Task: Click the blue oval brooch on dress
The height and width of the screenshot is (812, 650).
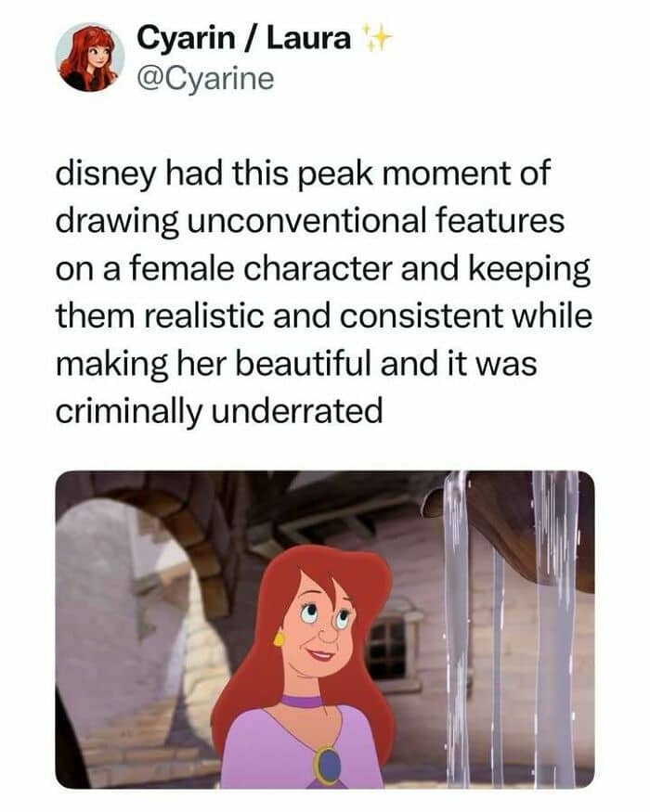Action: (326, 765)
